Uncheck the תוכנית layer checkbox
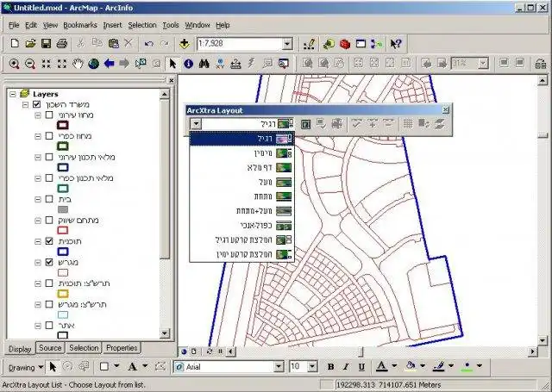Image resolution: width=552 pixels, height=392 pixels. (x=49, y=241)
